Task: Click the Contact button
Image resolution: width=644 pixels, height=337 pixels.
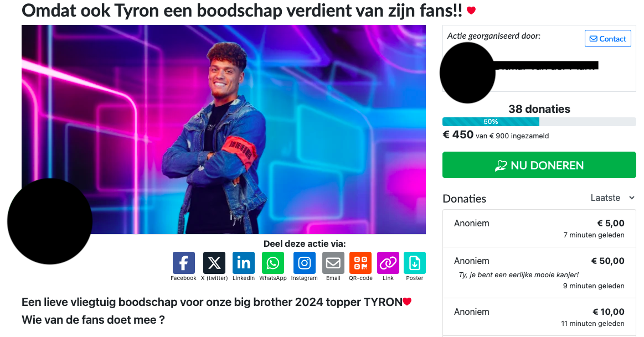Action: pos(608,39)
